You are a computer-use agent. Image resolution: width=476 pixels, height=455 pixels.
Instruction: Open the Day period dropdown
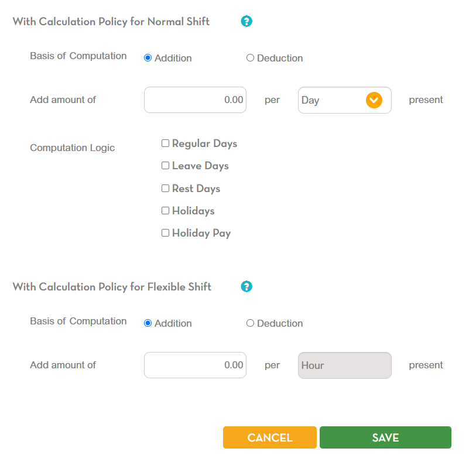click(x=332, y=100)
